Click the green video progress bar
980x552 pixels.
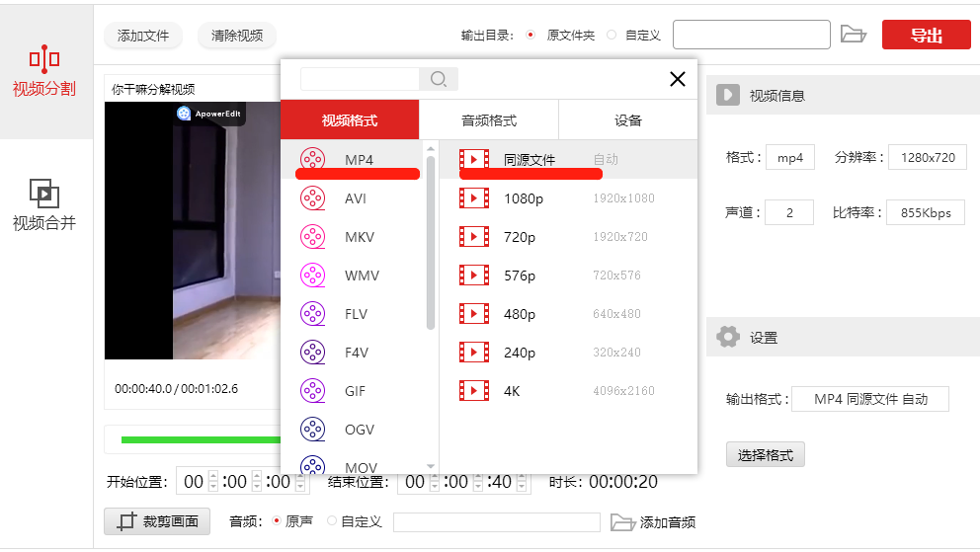201,439
